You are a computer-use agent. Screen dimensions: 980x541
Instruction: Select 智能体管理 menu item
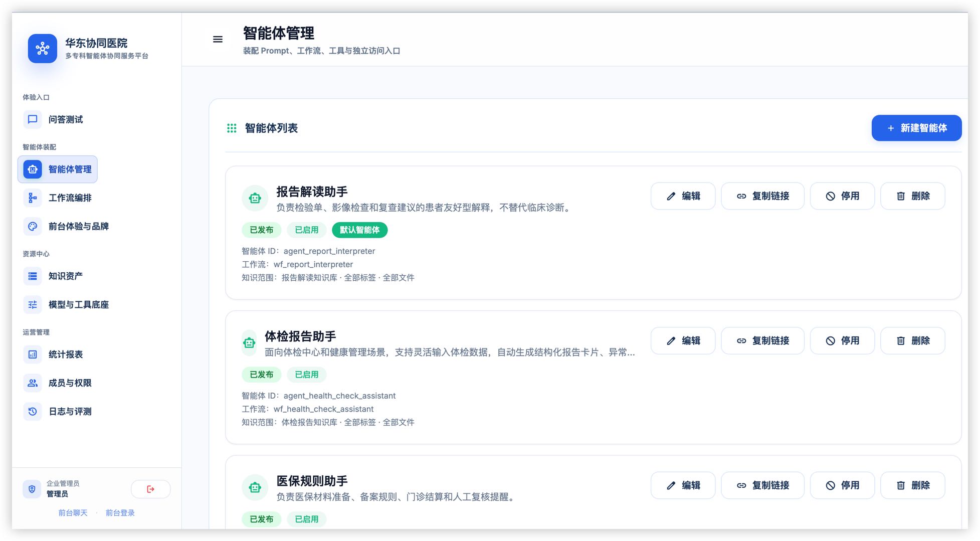click(58, 169)
